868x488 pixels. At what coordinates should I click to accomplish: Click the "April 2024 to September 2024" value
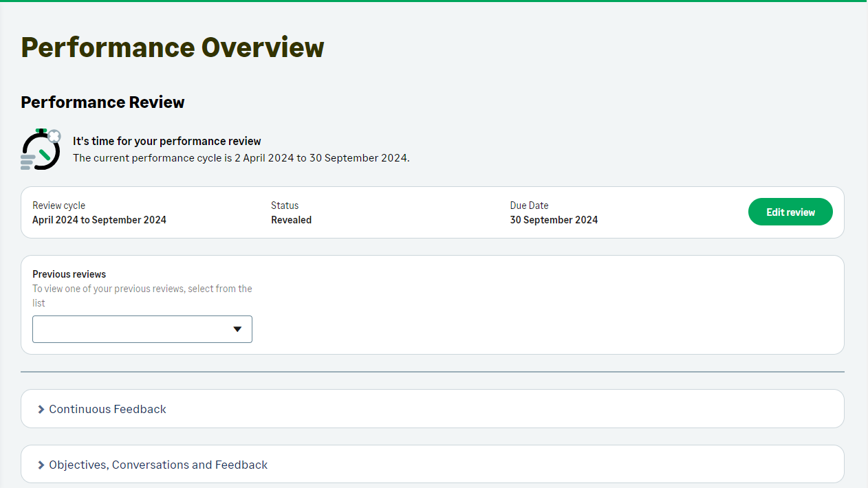pos(99,221)
